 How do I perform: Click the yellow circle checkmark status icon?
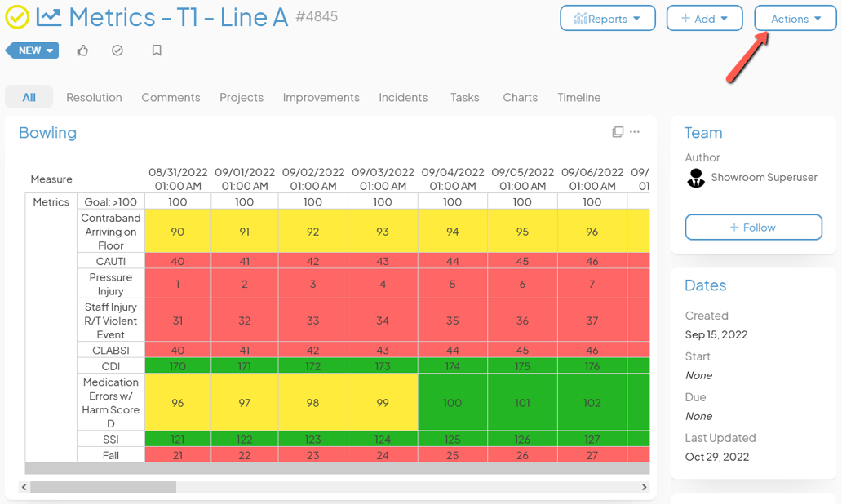(17, 17)
